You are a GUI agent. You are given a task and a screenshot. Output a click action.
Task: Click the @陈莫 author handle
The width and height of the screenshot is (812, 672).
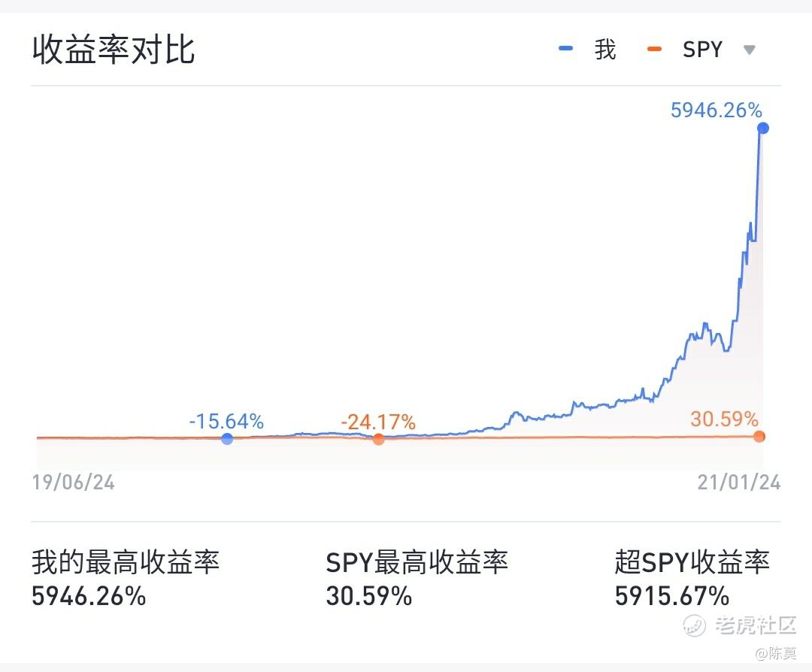point(776,653)
